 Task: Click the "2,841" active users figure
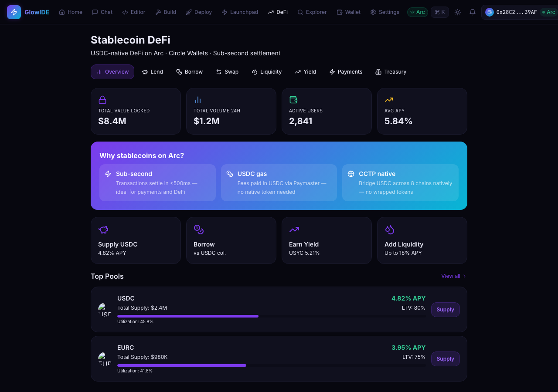point(301,121)
